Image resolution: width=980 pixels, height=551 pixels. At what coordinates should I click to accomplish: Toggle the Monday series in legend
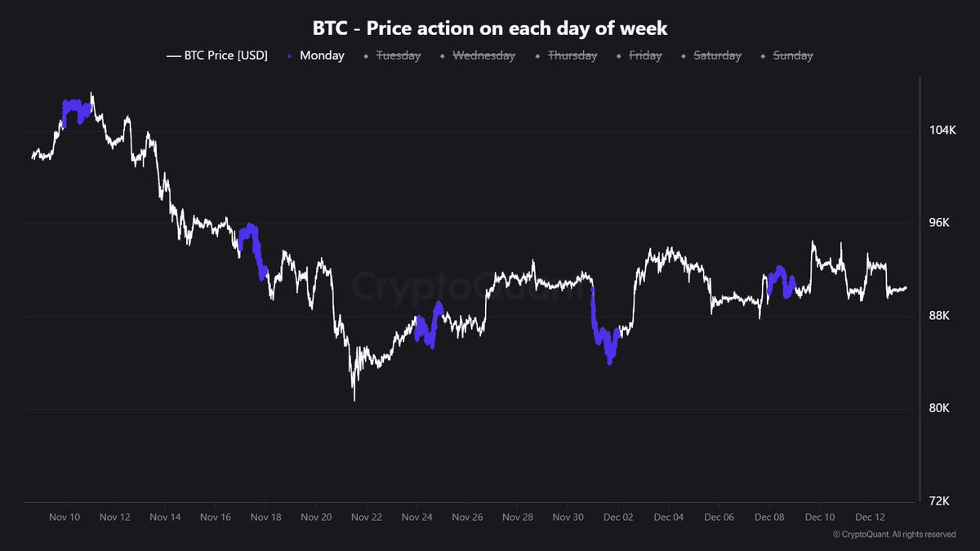pos(316,56)
